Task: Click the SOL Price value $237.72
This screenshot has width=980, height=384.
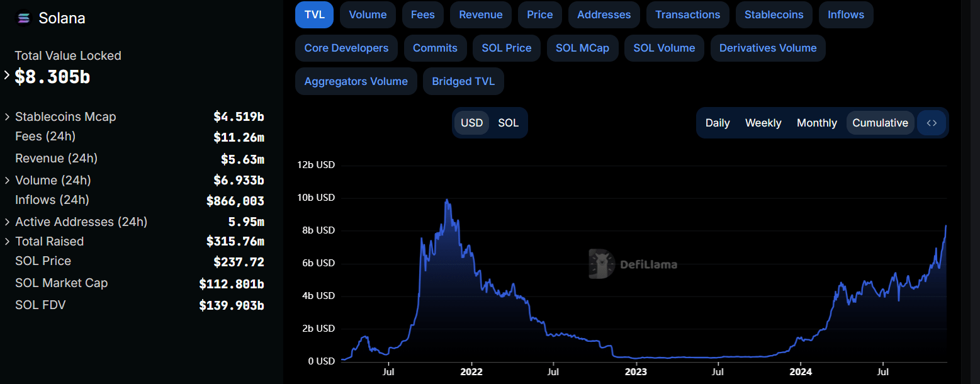Action: pyautogui.click(x=239, y=262)
